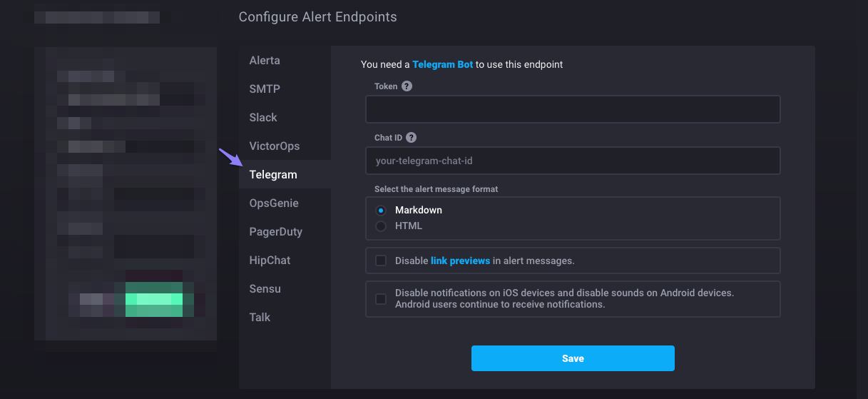Open the Talk endpoint tab

(x=260, y=318)
